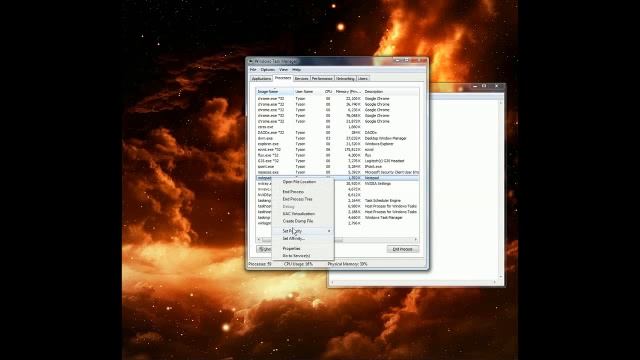Click the Task Manager title bar icon
Viewport: 640px width, 360px height.
(251, 61)
